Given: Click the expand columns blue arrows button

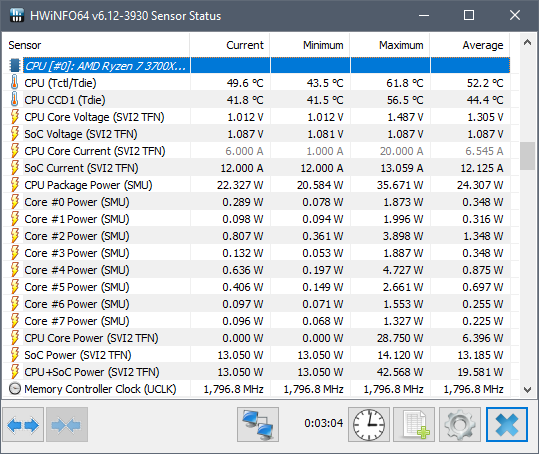Looking at the screenshot, I should [23, 424].
